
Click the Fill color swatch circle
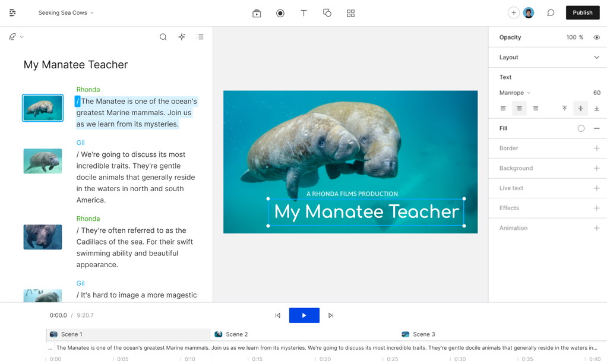[581, 128]
